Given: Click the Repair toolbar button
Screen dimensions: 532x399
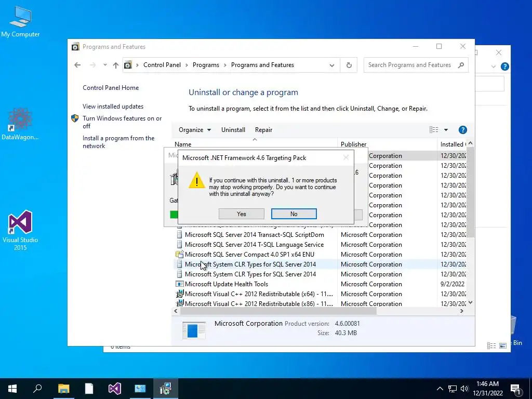Looking at the screenshot, I should click(263, 129).
